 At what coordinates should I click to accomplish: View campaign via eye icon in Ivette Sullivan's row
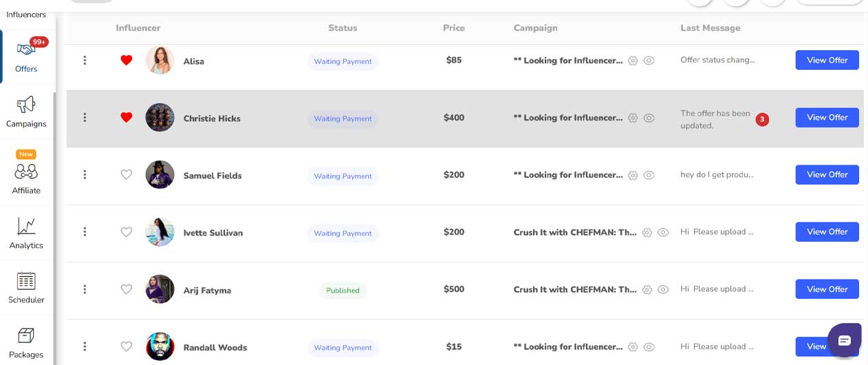pos(663,233)
